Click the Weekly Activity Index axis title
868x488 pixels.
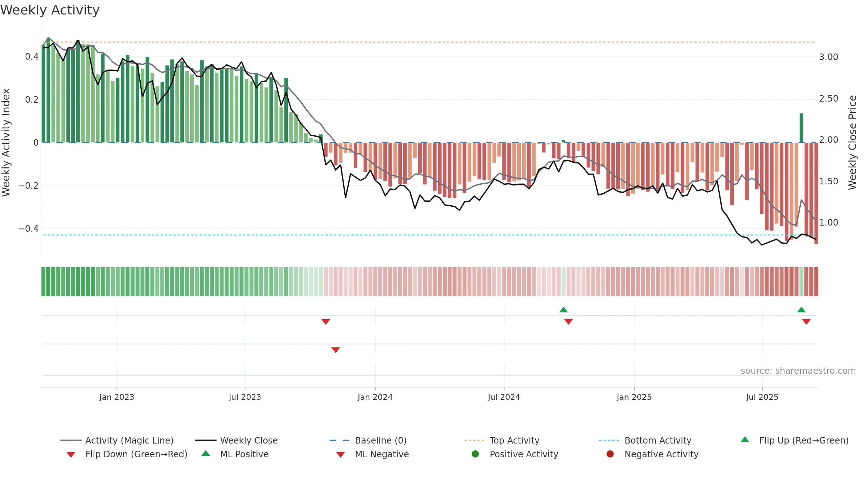6,142
